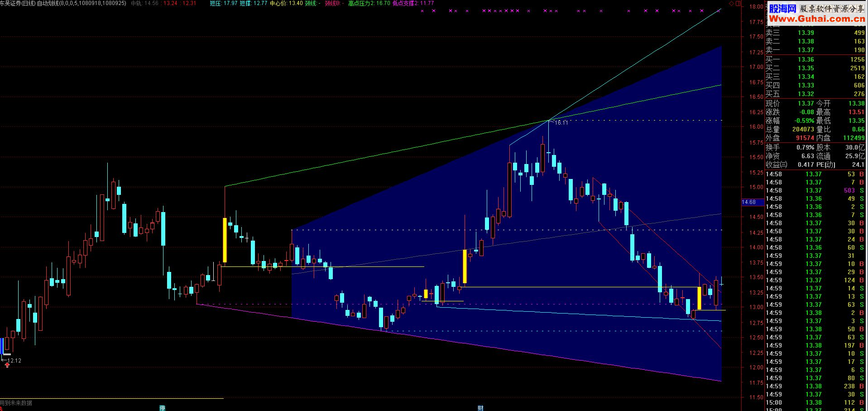Click the 收益(三) 0.417 value

[x=806, y=164]
